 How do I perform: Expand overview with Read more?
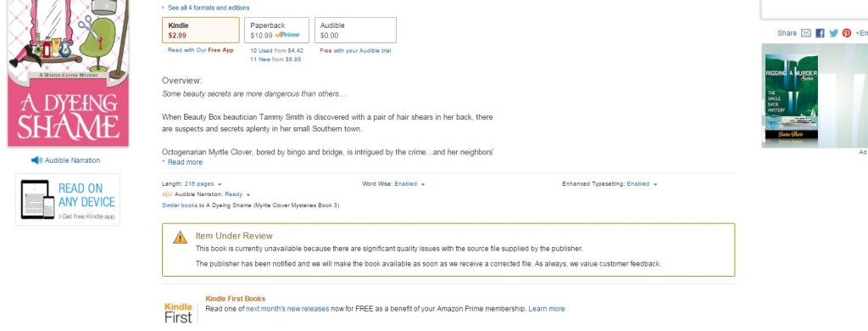pos(185,162)
